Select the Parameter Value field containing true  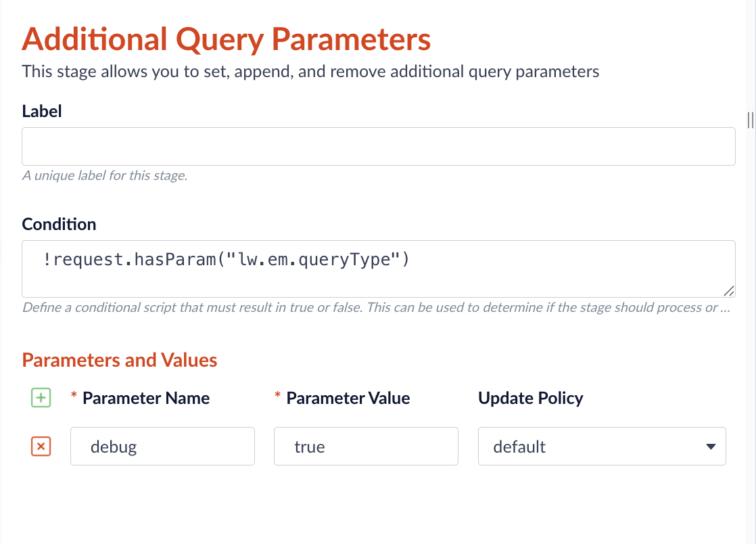click(366, 446)
